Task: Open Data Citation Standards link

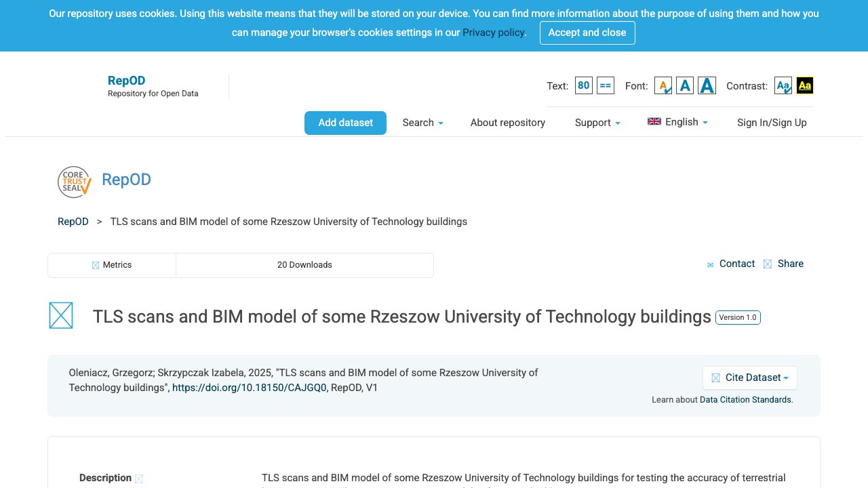Action: pyautogui.click(x=745, y=400)
